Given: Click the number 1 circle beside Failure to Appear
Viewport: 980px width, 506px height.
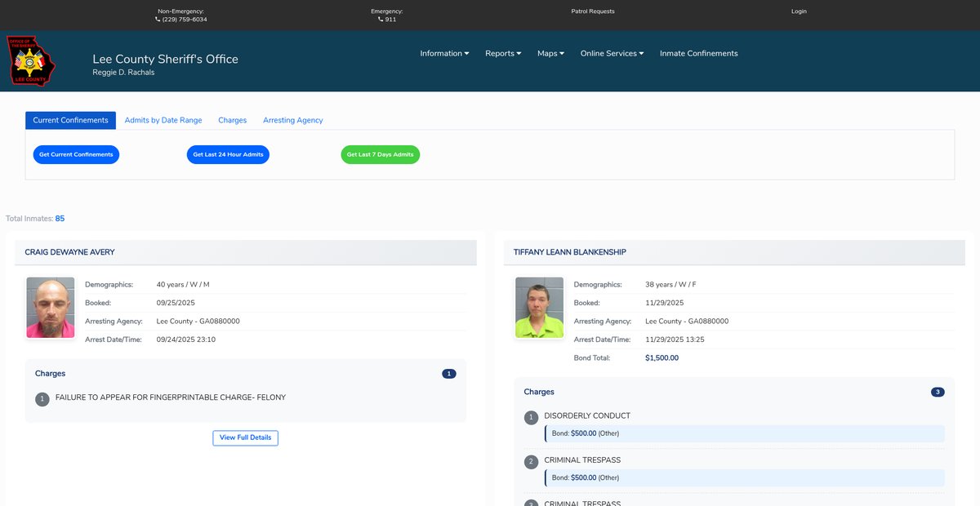Looking at the screenshot, I should click(x=42, y=400).
